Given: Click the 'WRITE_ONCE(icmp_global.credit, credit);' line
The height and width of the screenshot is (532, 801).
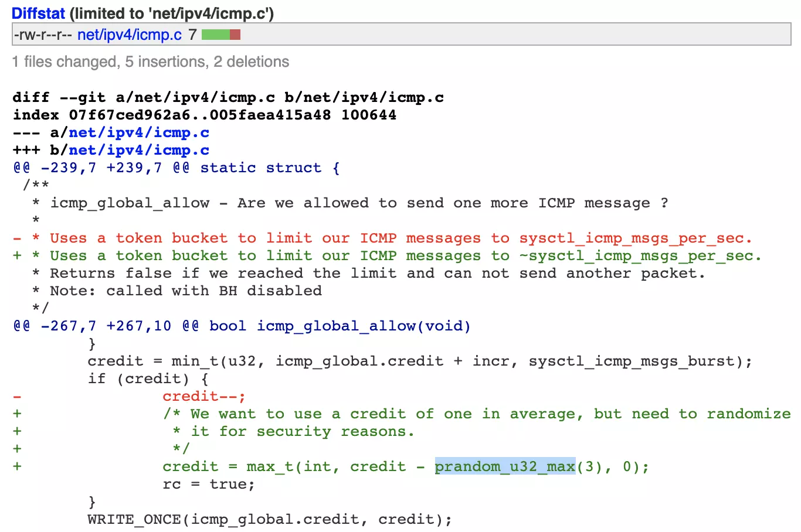Looking at the screenshot, I should (x=270, y=519).
